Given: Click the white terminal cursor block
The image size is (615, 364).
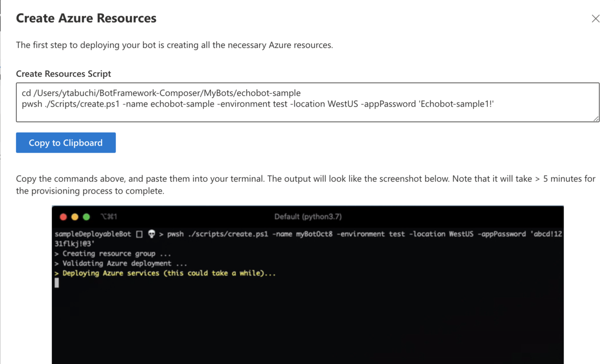Looking at the screenshot, I should (57, 283).
